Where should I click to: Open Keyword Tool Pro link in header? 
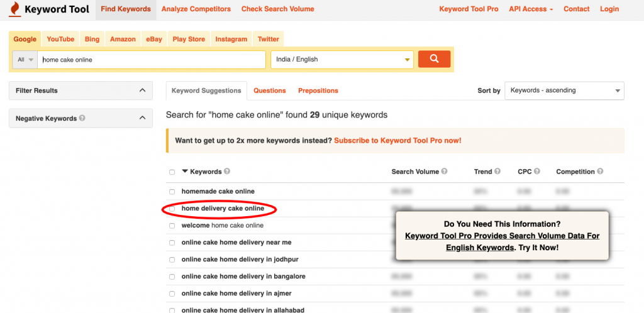click(x=469, y=9)
